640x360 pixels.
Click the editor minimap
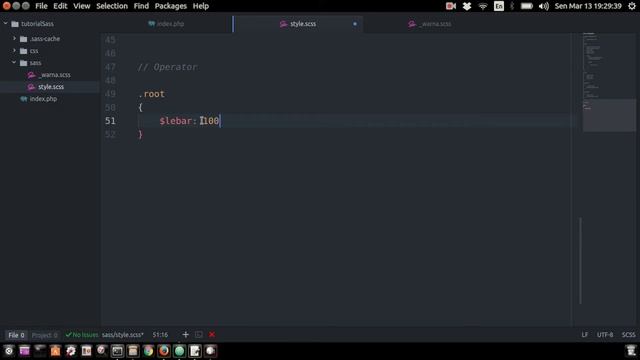click(609, 82)
